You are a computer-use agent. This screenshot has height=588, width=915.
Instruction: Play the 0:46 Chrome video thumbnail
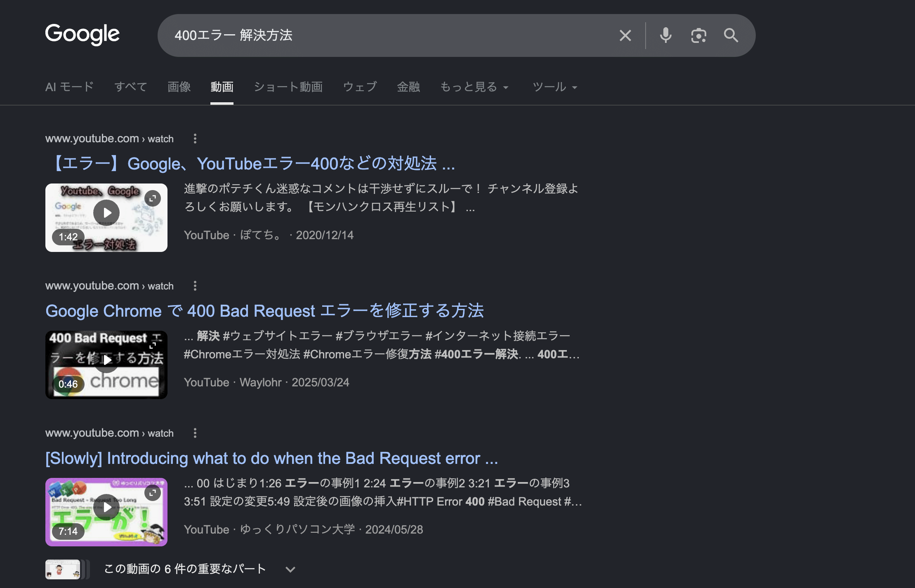106,365
